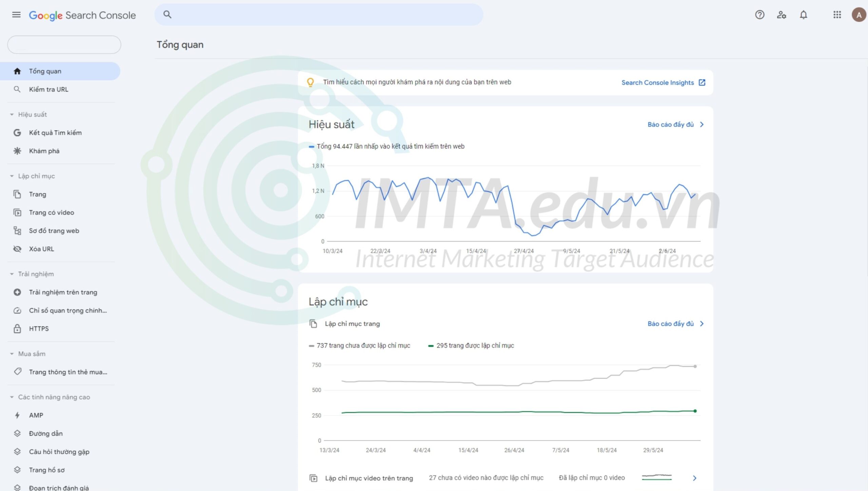Open Kiểm tra URL menu item
The image size is (868, 491).
click(x=60, y=90)
